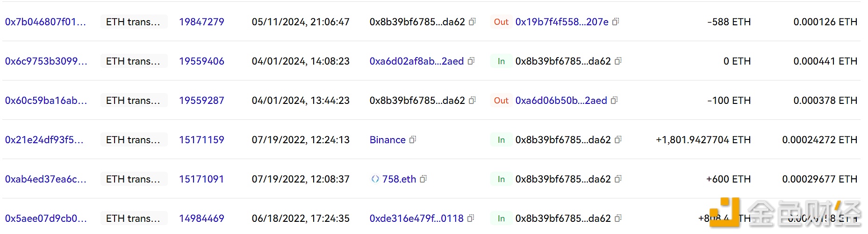Copy recipient address in block 19559406 row
The image size is (868, 234).
click(618, 61)
